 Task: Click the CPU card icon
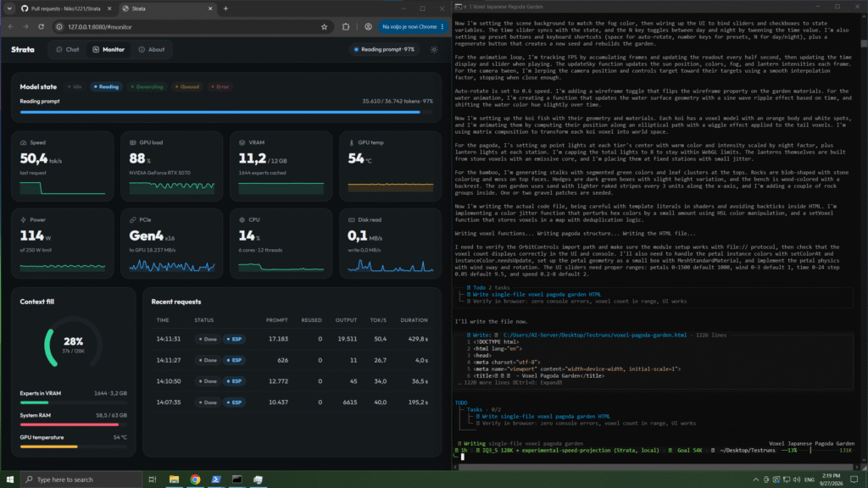point(242,219)
